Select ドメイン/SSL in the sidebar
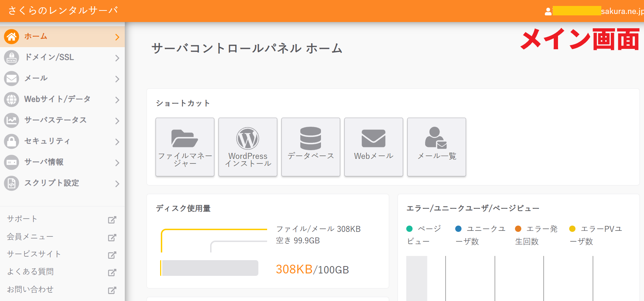Image resolution: width=644 pixels, height=301 pixels. tap(62, 58)
